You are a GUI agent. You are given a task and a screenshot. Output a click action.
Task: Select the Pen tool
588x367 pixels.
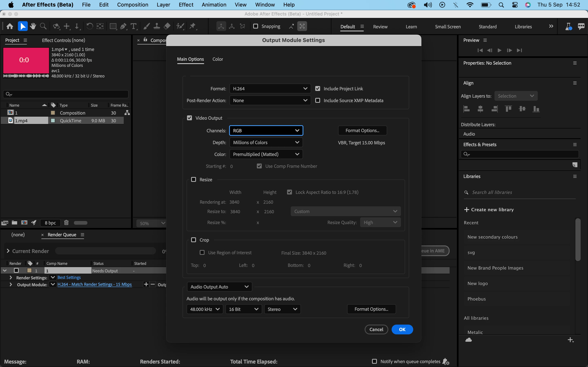click(x=124, y=26)
